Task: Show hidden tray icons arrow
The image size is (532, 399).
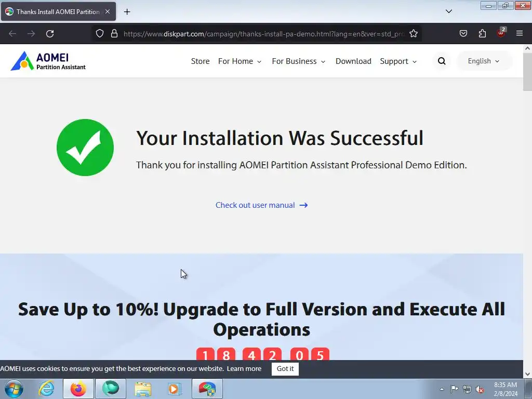Action: click(442, 389)
